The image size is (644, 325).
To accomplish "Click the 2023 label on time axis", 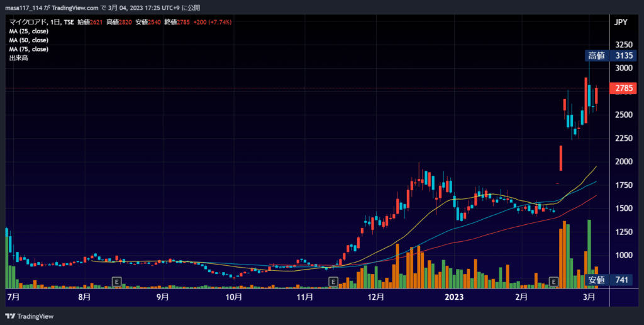I will pos(454,297).
